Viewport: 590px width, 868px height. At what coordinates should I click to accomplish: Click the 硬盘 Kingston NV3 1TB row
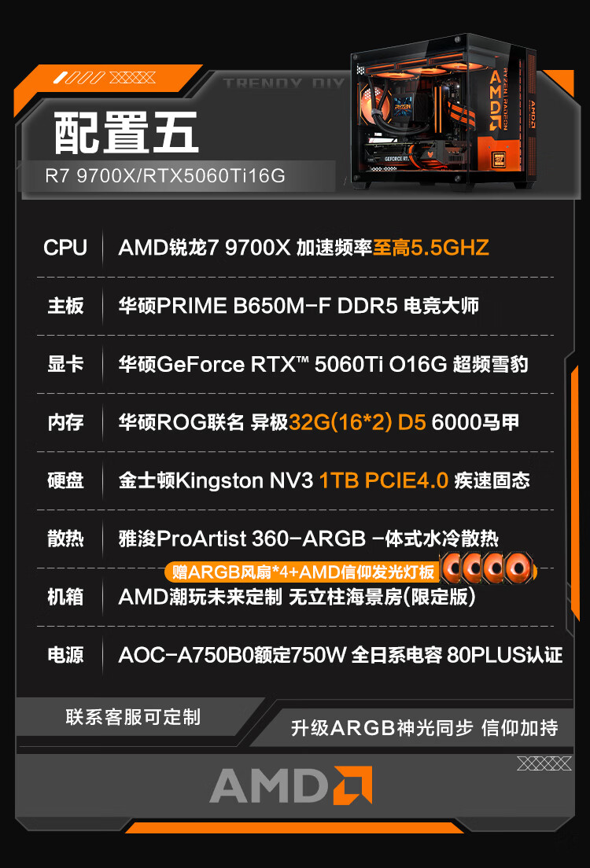click(295, 480)
